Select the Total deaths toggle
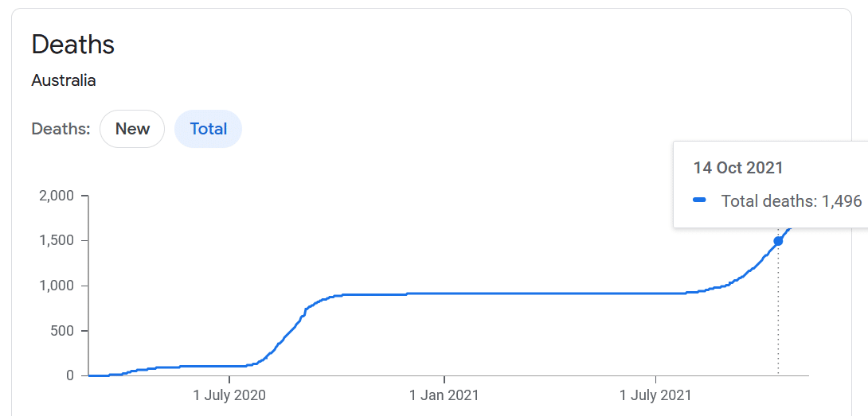 pos(208,129)
